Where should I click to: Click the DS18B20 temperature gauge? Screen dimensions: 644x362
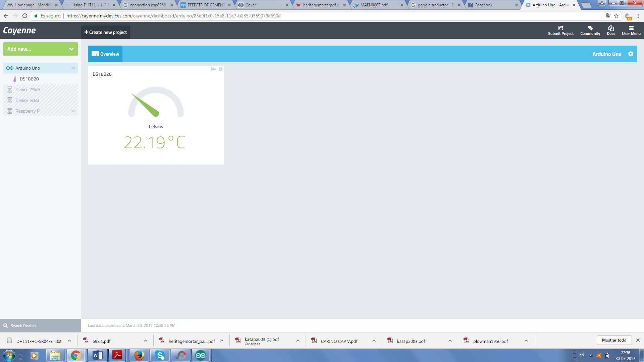pos(156,102)
